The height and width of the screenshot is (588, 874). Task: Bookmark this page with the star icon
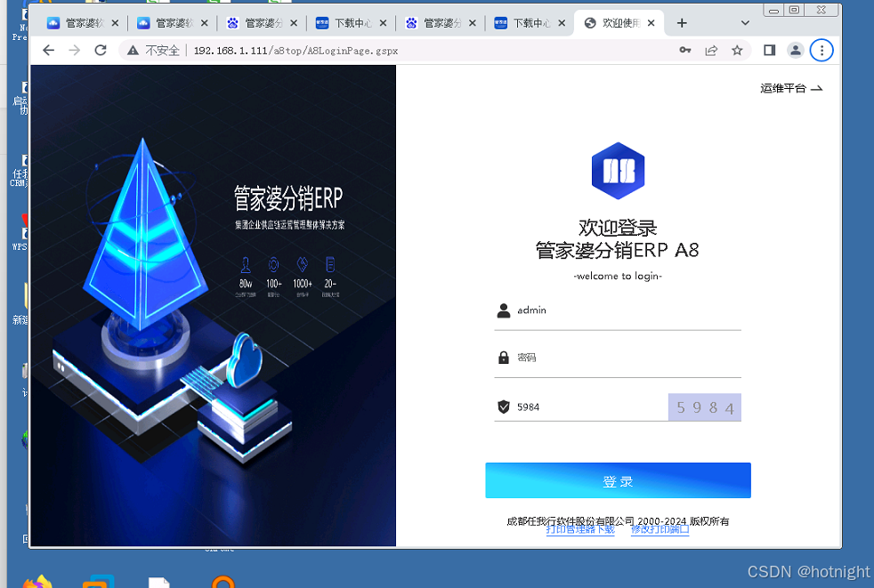coord(737,51)
